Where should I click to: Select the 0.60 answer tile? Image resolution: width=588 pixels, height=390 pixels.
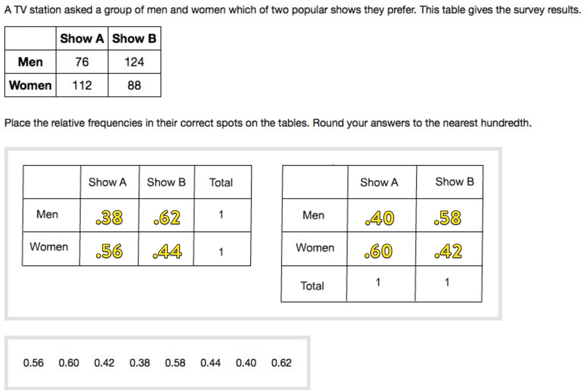[x=69, y=363]
